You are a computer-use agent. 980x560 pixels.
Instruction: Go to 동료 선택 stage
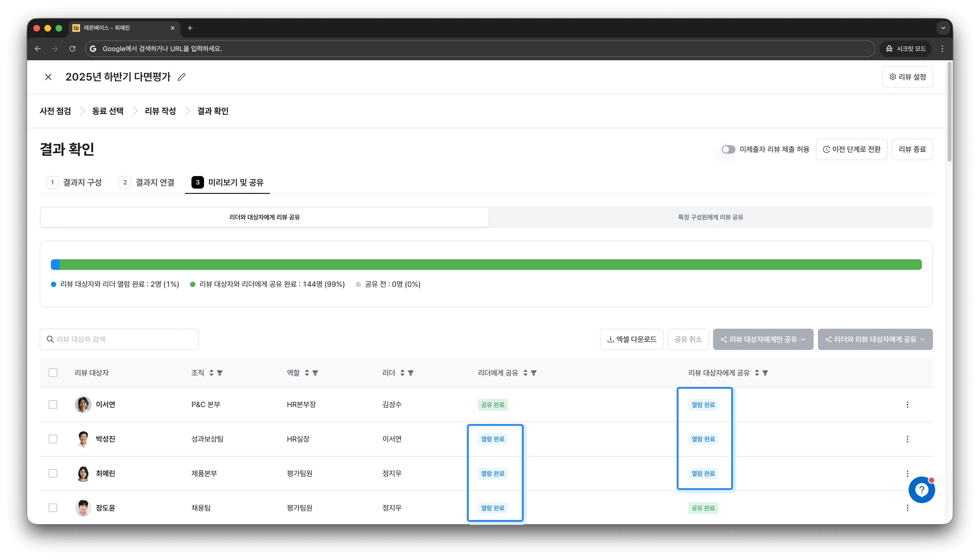(x=108, y=111)
